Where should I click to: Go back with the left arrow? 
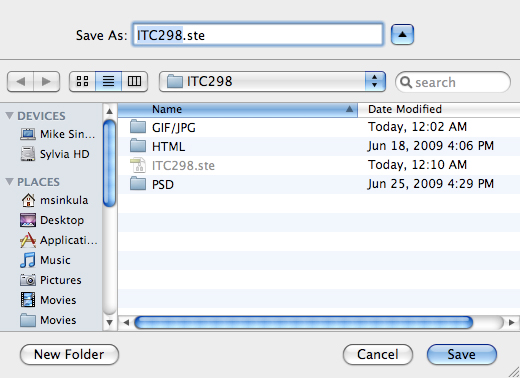[20, 81]
